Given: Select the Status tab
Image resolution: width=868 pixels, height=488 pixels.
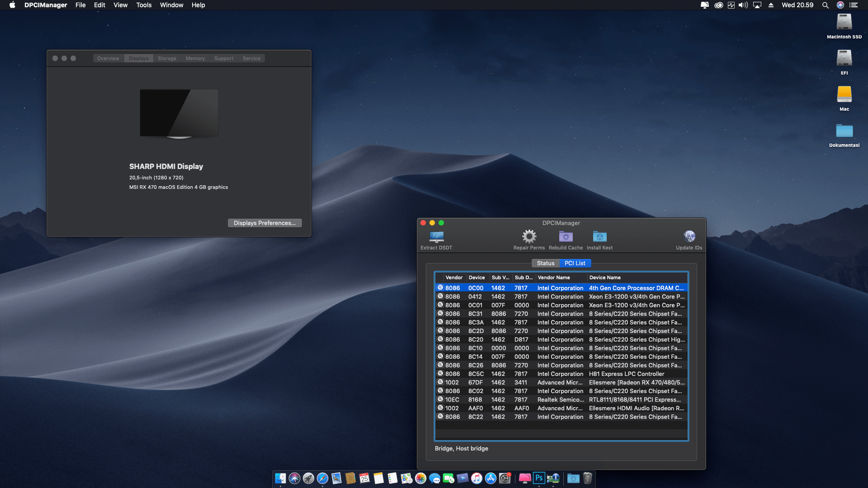Looking at the screenshot, I should 546,263.
